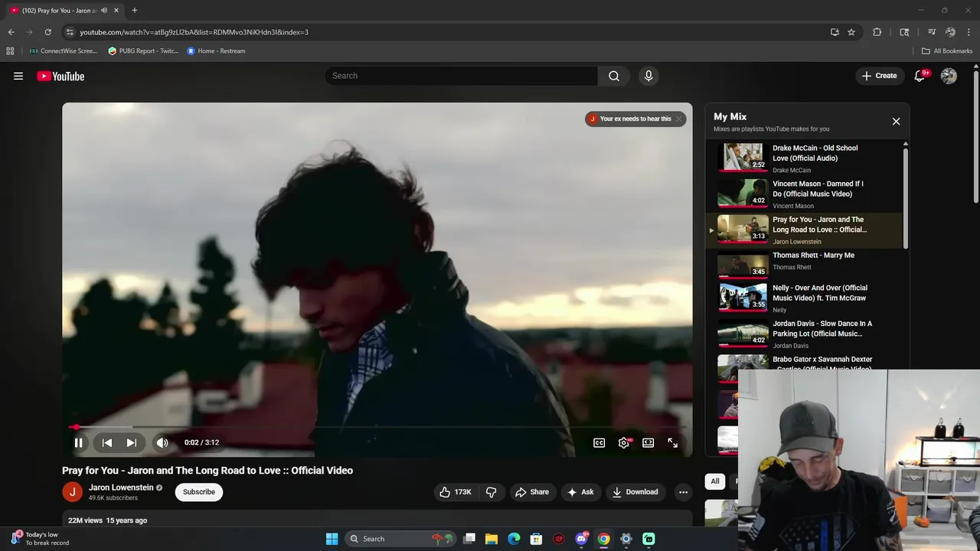Focus the YouTube search field
This screenshot has height=551, width=980.
462,76
